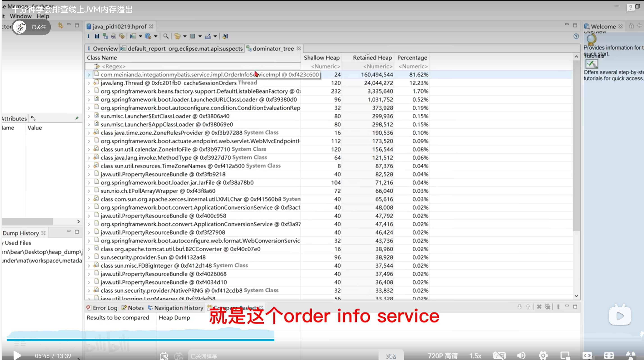Open the Dominator Tree toolbar icon
Image resolution: width=644 pixels, height=360 pixels.
pyautogui.click(x=105, y=36)
